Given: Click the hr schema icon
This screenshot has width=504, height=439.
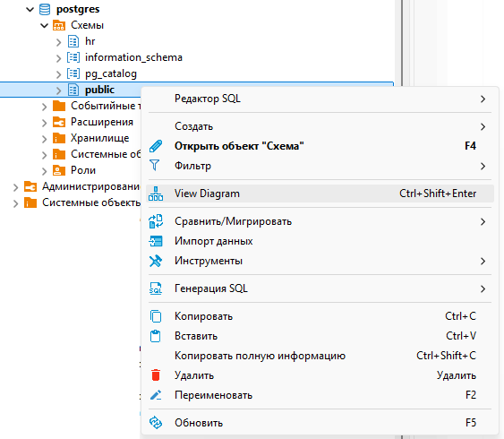Looking at the screenshot, I should click(73, 41).
